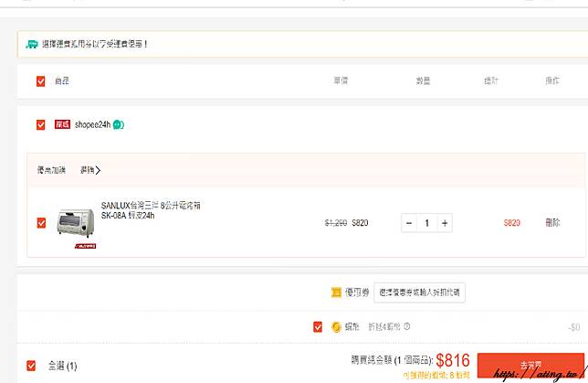The width and height of the screenshot is (588, 383).
Task: Open the SANLUX SK-08A product title
Action: click(151, 210)
